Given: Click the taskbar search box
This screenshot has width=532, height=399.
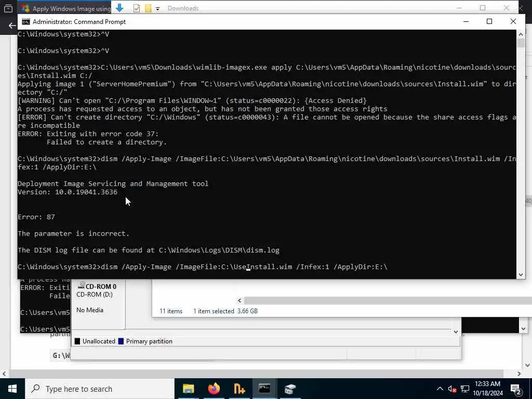Looking at the screenshot, I should 99,389.
